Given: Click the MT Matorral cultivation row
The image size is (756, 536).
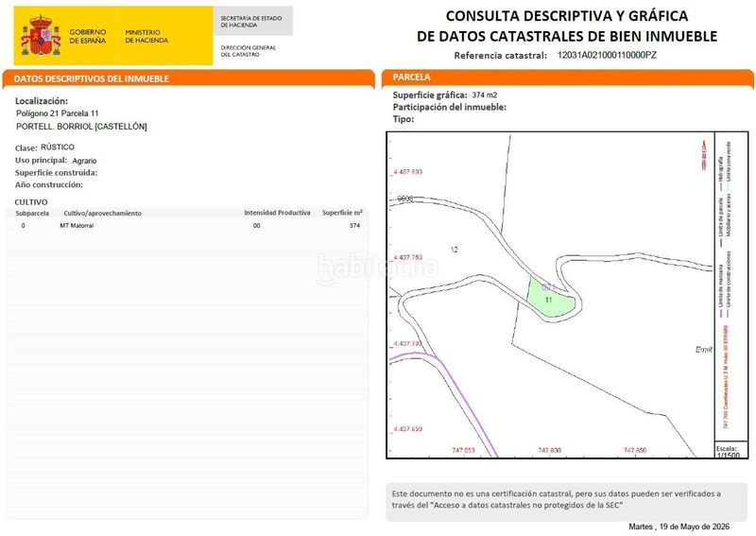Looking at the screenshot, I should [188, 225].
